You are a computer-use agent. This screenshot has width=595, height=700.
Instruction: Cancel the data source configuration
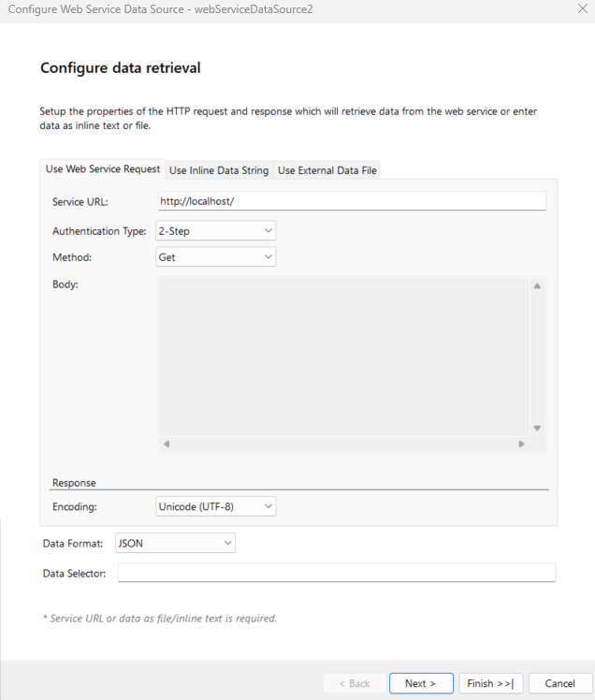[559, 683]
